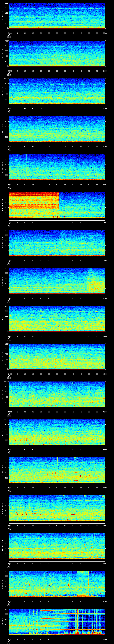Image resolution: width=114 pixels, height=644 pixels.
Task: Select the spectrogram starting at 9:43:00
Action: click(57, 432)
